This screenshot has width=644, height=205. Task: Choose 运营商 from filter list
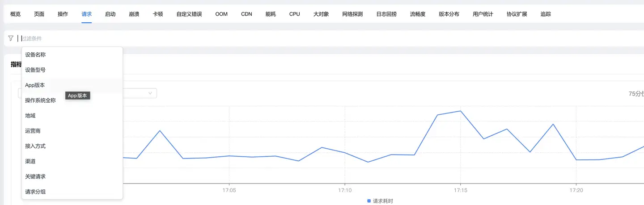coord(33,131)
